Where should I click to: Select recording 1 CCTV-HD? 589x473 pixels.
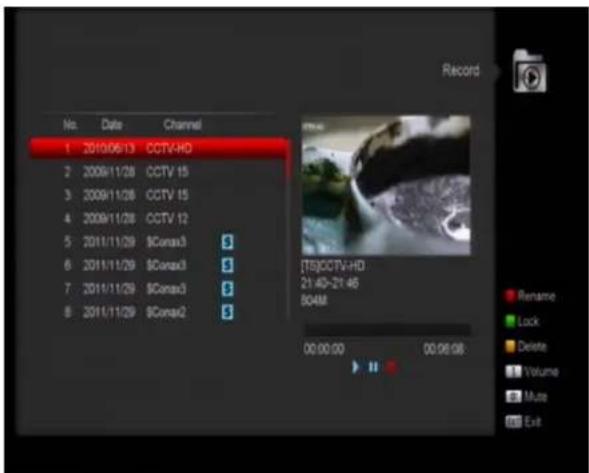click(x=160, y=148)
